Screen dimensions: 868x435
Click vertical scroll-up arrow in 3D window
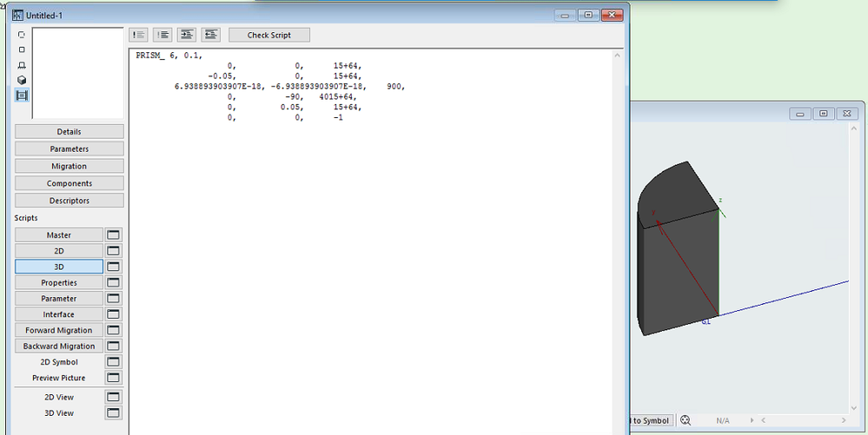[855, 128]
